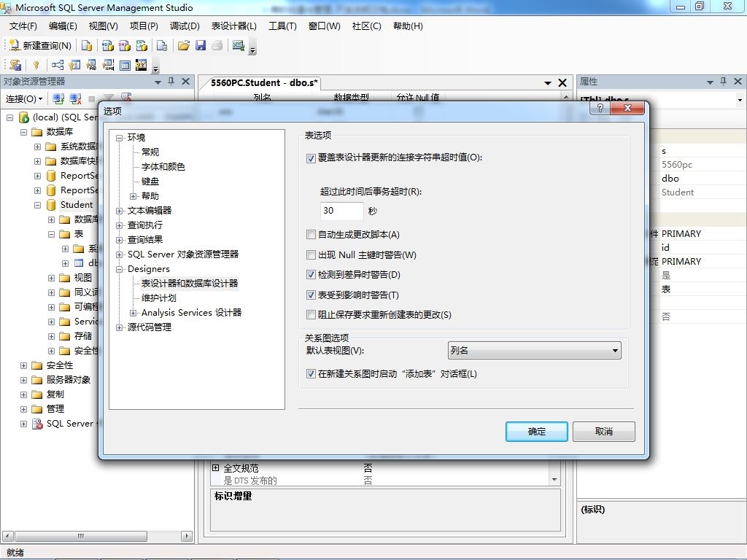Toggle 覆盖表设计器更新的连接字符串超时值 checkbox

311,158
